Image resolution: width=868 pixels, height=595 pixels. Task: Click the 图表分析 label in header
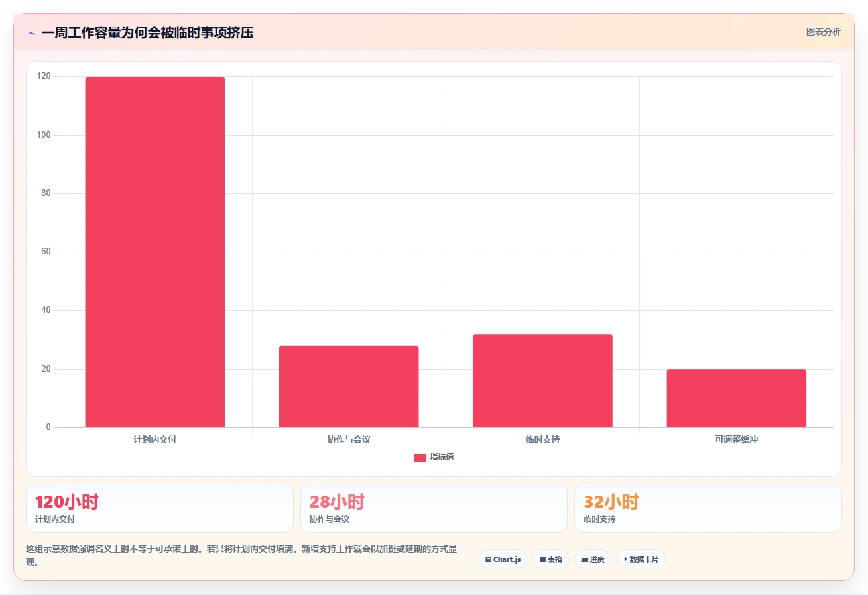point(823,32)
